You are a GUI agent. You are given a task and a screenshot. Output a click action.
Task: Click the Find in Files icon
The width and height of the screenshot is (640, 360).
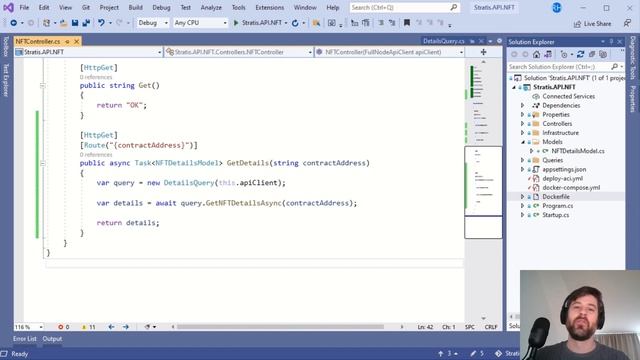tap(316, 23)
